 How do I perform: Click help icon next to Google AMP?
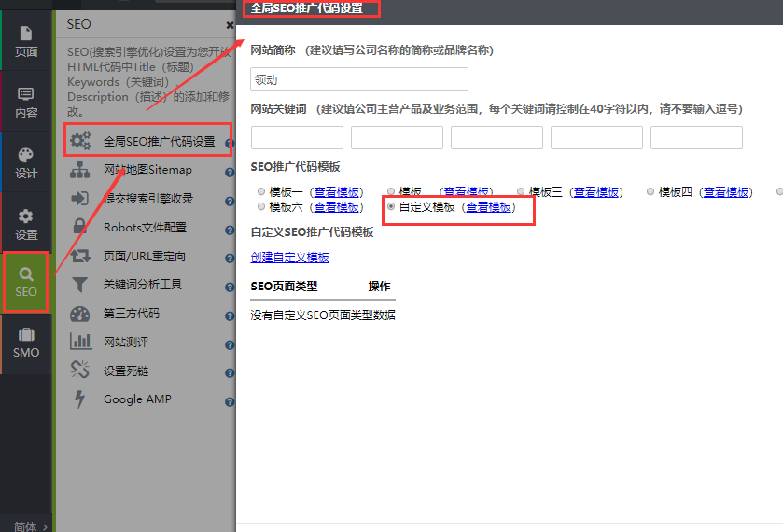coord(229,401)
